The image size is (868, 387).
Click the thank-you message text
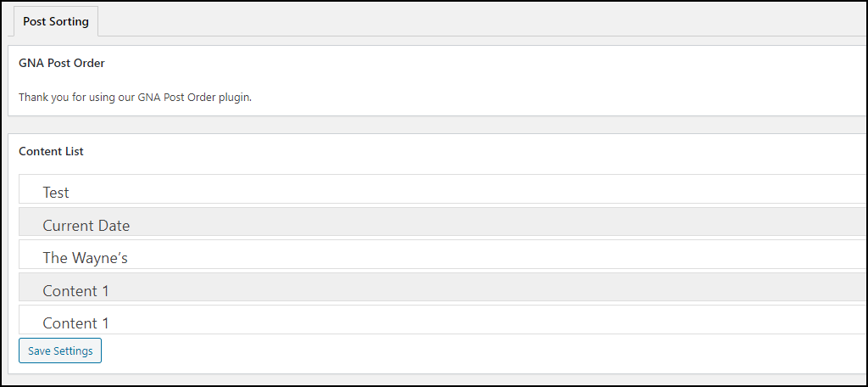pos(135,98)
